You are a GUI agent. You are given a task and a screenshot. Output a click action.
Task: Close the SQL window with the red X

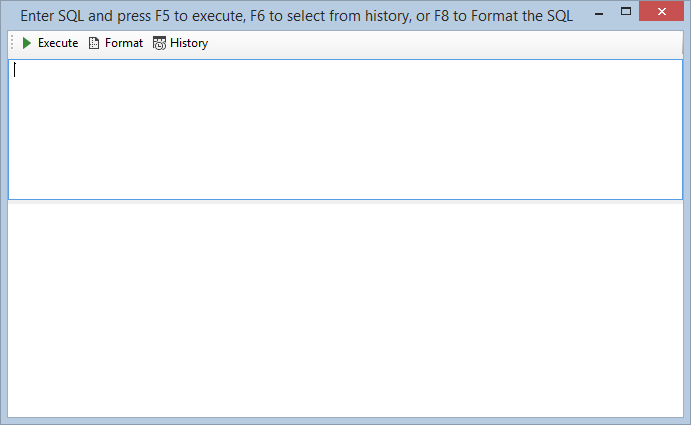(x=661, y=11)
